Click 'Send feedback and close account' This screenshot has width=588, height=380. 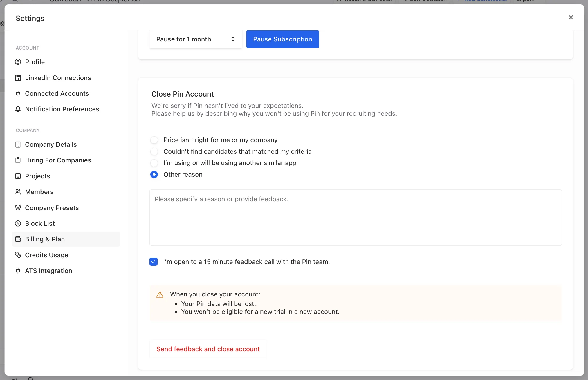[x=208, y=349]
